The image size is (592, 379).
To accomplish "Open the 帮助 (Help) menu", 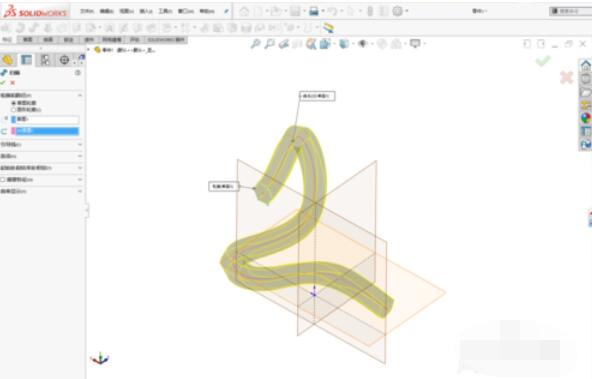I will click(x=207, y=11).
